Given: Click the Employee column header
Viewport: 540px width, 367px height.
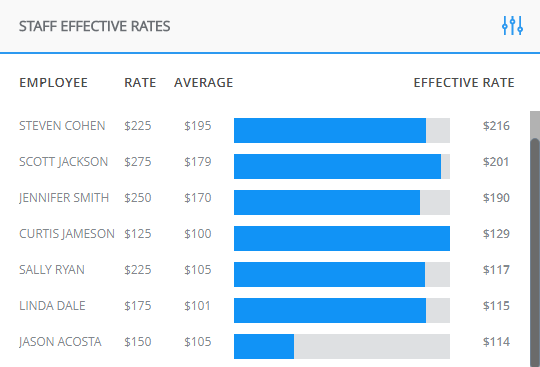Looking at the screenshot, I should pyautogui.click(x=53, y=83).
